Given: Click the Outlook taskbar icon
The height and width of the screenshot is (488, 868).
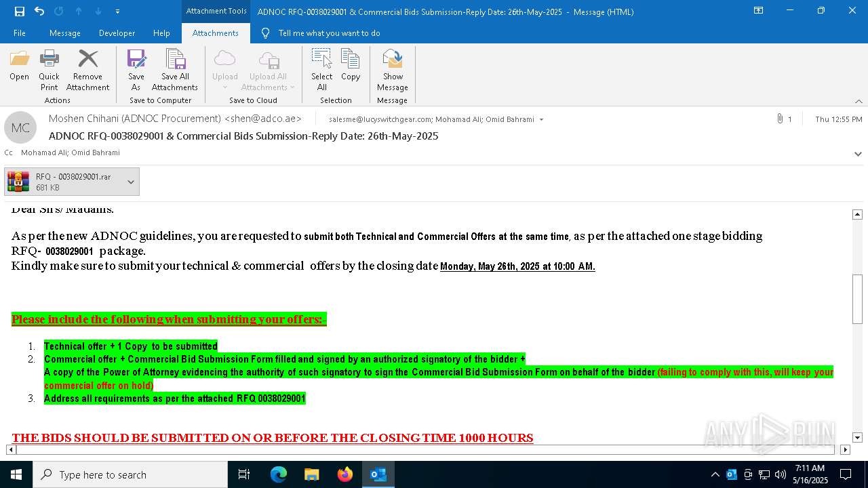Looking at the screenshot, I should (x=378, y=474).
